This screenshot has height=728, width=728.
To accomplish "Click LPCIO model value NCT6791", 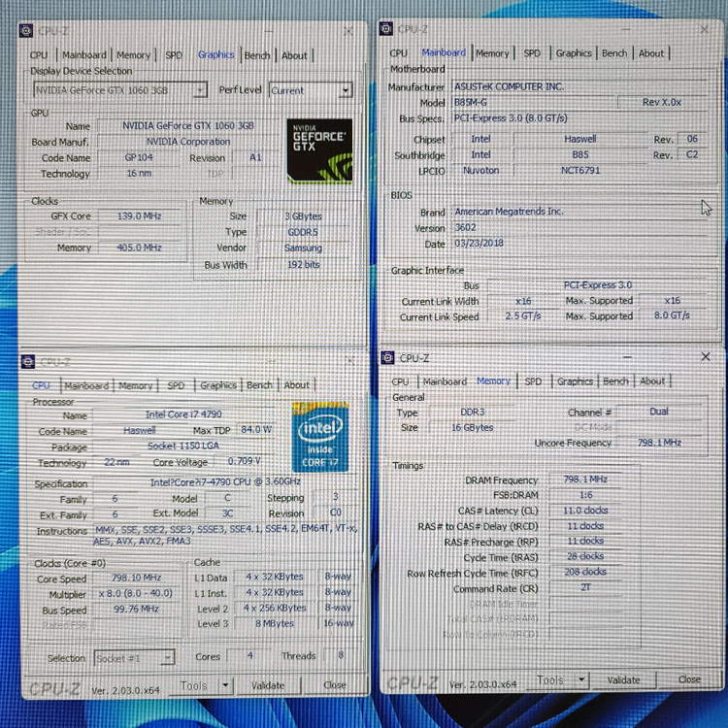I will pos(580,171).
